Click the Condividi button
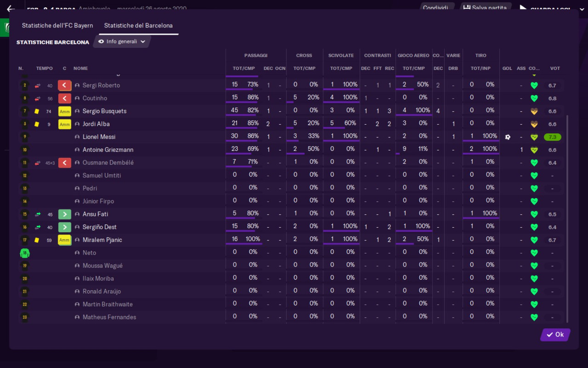 [x=435, y=8]
